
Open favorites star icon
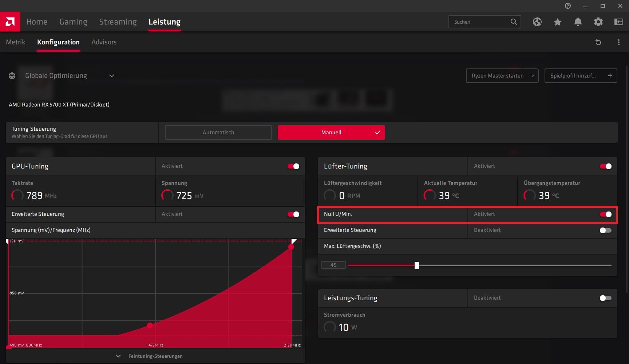[558, 22]
